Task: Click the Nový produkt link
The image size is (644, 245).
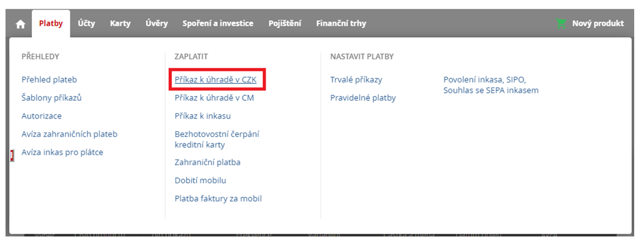Action: pyautogui.click(x=597, y=23)
